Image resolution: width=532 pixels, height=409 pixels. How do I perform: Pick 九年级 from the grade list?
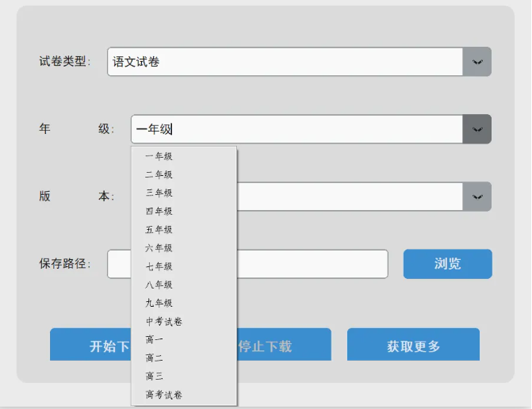tap(159, 303)
